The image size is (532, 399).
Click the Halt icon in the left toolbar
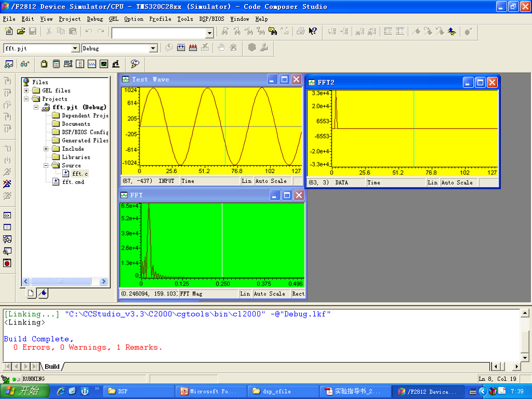[x=7, y=184]
